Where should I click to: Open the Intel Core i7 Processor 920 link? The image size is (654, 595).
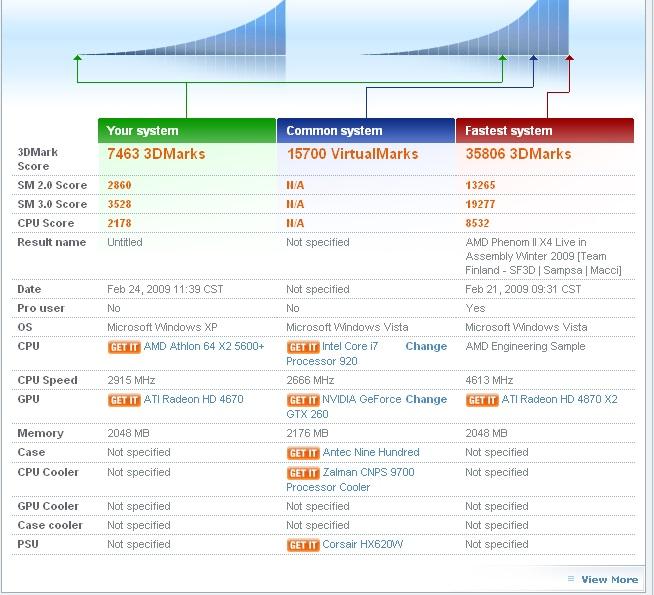332,354
